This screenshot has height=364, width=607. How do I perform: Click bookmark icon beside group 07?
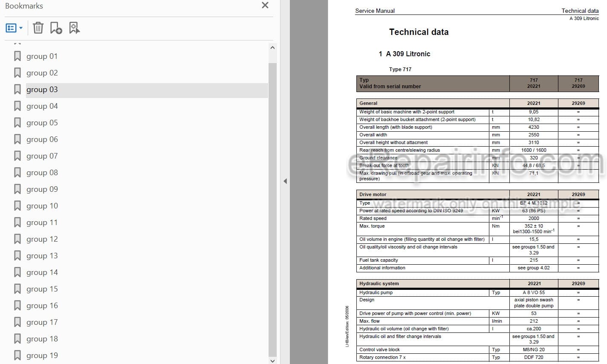point(17,156)
